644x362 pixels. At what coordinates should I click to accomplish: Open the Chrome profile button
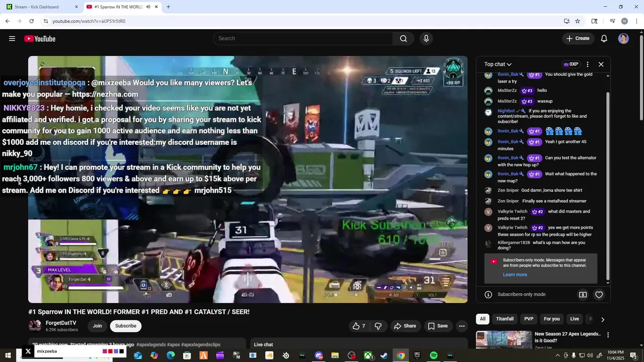[x=624, y=21]
